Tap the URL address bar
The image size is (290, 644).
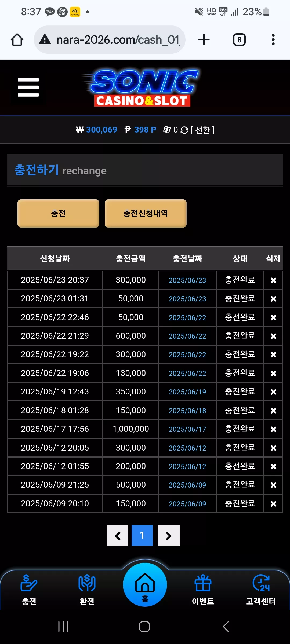pyautogui.click(x=110, y=40)
